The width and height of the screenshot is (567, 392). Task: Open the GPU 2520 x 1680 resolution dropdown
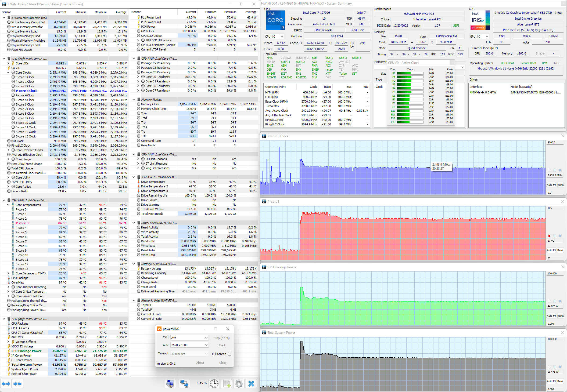(189, 345)
